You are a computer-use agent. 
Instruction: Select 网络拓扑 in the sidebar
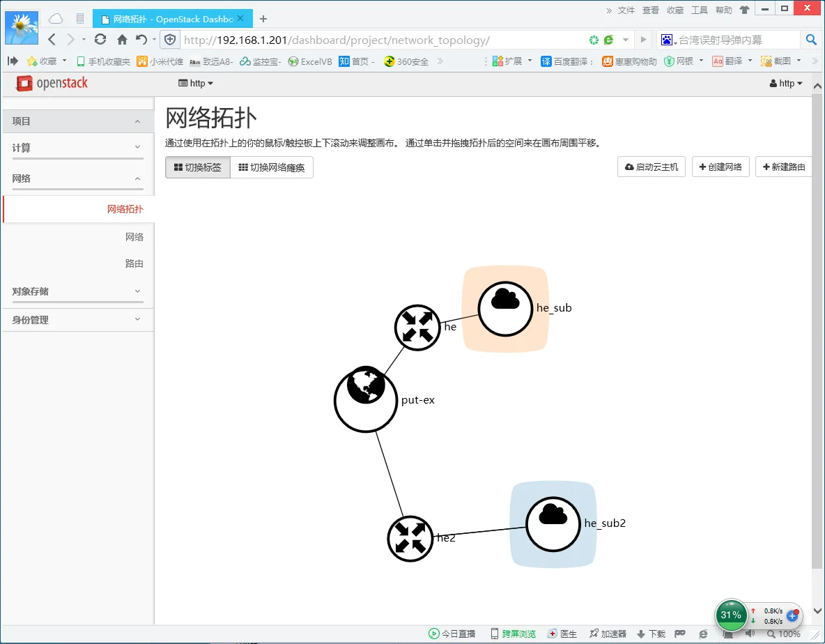coord(79,209)
